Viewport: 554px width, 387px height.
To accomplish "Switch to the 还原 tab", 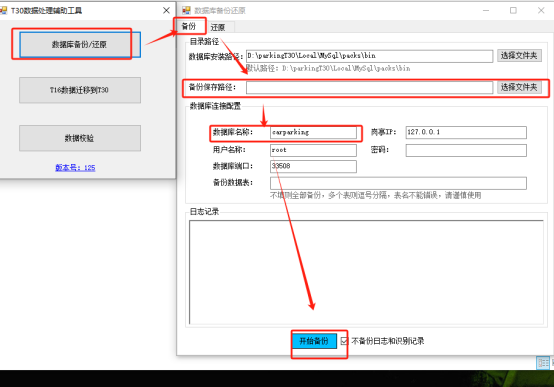I will pos(218,27).
